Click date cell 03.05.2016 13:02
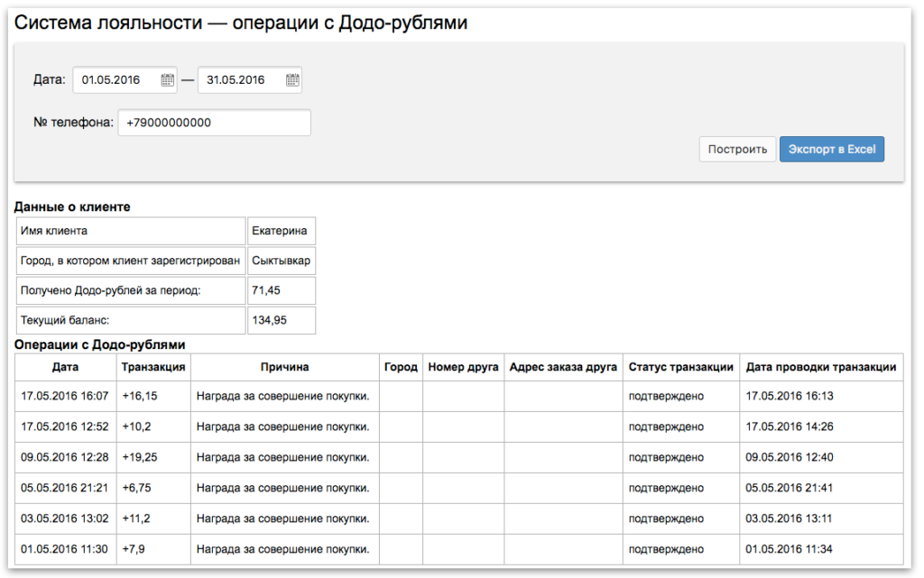924x578 pixels. coord(65,518)
